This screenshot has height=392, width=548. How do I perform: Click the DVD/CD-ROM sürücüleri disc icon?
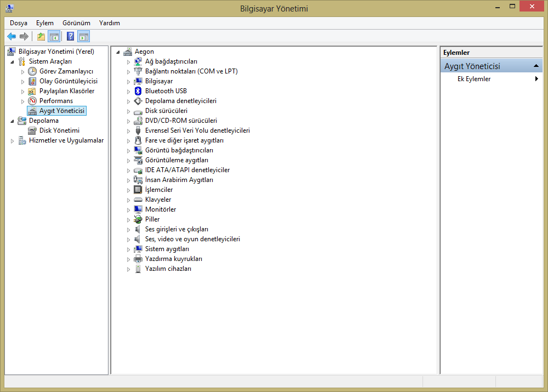(138, 120)
